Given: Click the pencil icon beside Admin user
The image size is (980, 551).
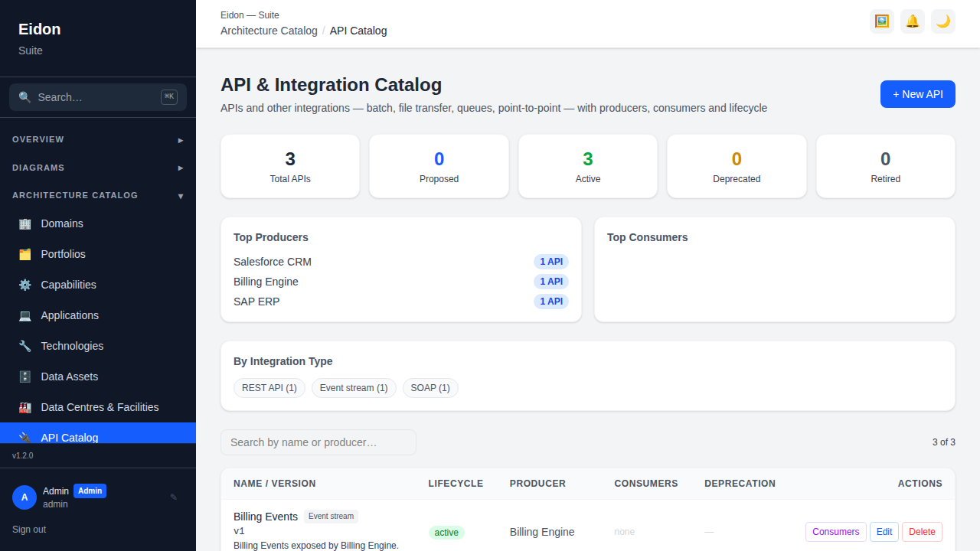Looking at the screenshot, I should coord(174,497).
